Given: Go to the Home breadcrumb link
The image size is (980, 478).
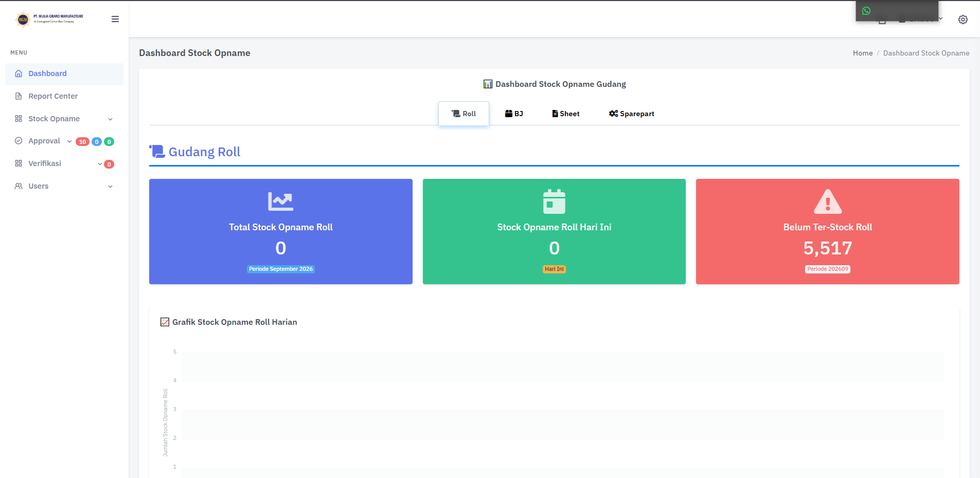Looking at the screenshot, I should (863, 53).
